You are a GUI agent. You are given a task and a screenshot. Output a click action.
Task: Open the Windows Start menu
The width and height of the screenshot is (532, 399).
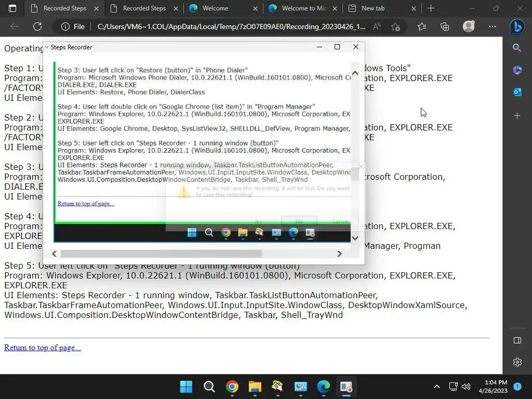[x=186, y=387]
